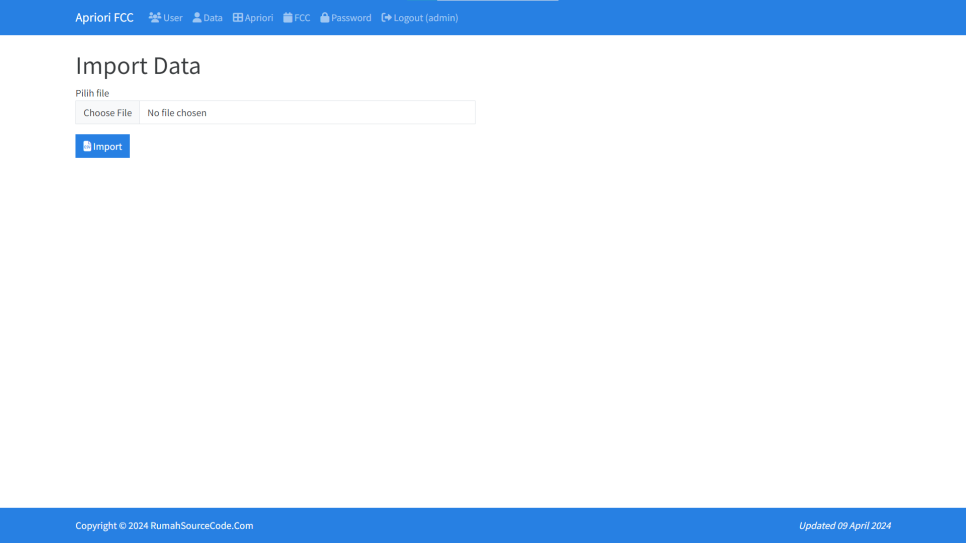Image resolution: width=966 pixels, height=543 pixels.
Task: Click the Updated 09 April 2024 text
Action: pyautogui.click(x=845, y=526)
